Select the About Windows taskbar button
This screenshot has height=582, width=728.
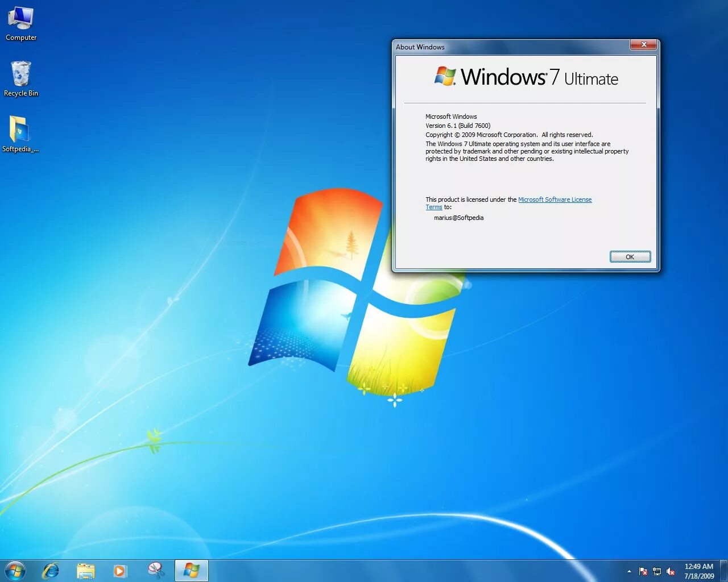191,571
